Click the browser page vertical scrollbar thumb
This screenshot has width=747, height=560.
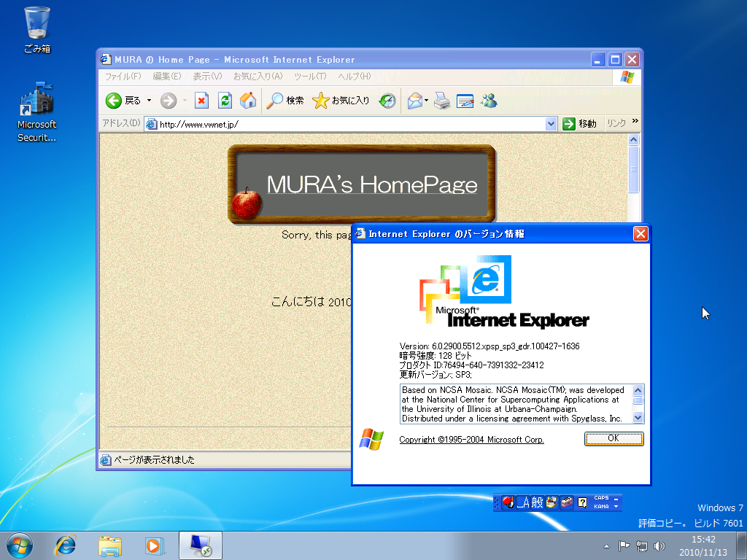[633, 169]
